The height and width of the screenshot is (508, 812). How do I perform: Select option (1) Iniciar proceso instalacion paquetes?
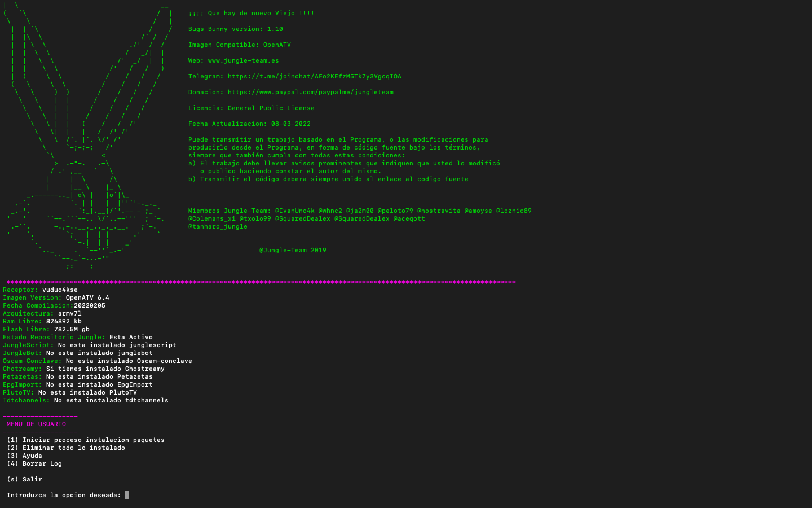point(86,440)
